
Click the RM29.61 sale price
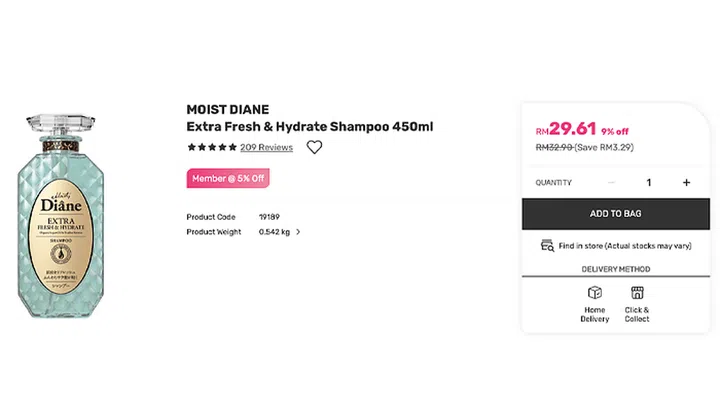click(566, 128)
